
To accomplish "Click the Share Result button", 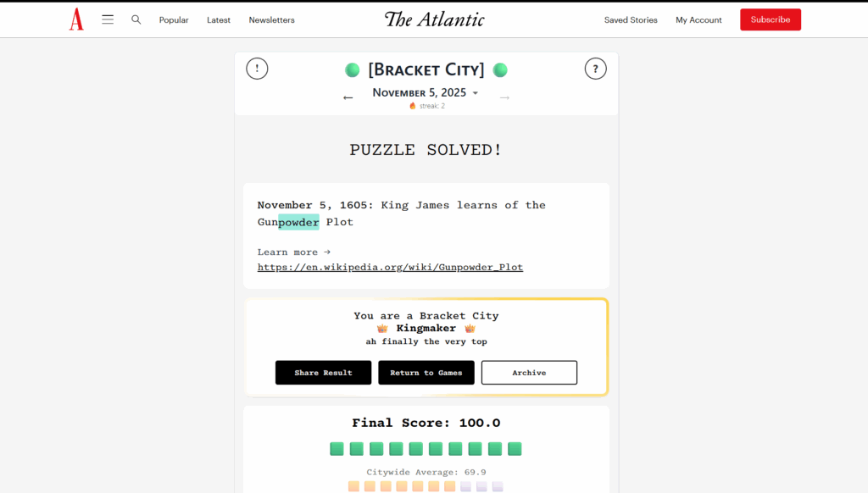I will (323, 372).
